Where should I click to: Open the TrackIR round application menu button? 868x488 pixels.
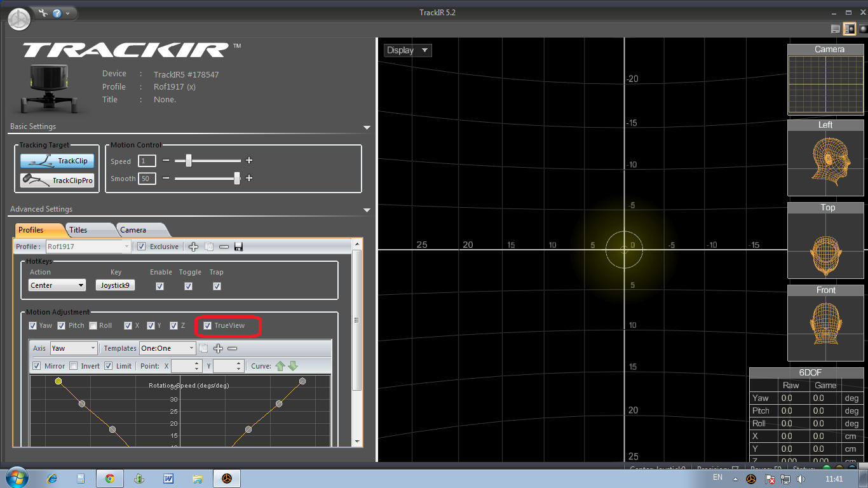click(x=19, y=18)
